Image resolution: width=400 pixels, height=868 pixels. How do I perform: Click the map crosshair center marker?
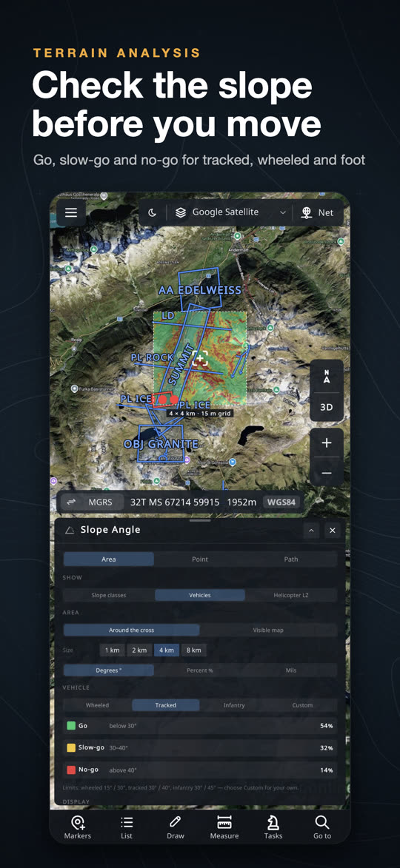(200, 359)
